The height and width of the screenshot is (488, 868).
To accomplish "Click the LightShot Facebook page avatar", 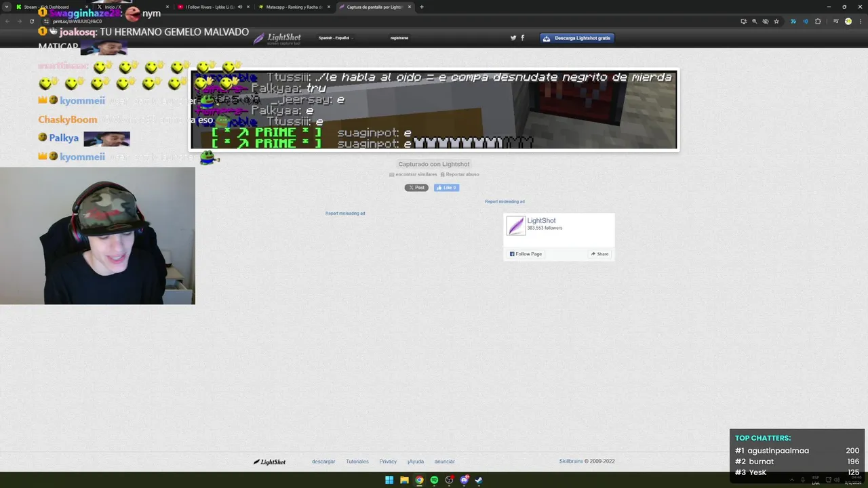I will 516,226.
